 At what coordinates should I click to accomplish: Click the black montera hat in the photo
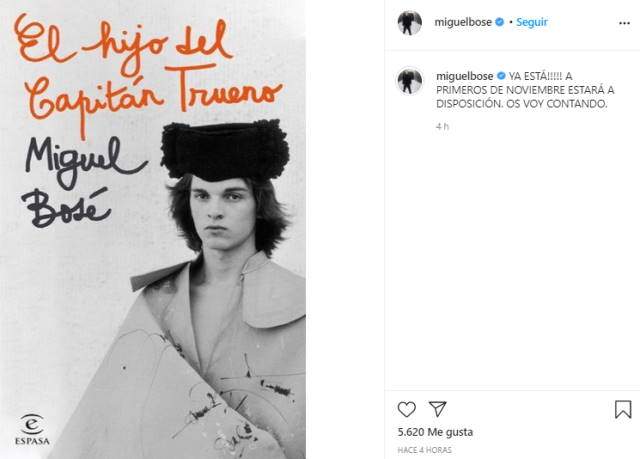pyautogui.click(x=226, y=150)
